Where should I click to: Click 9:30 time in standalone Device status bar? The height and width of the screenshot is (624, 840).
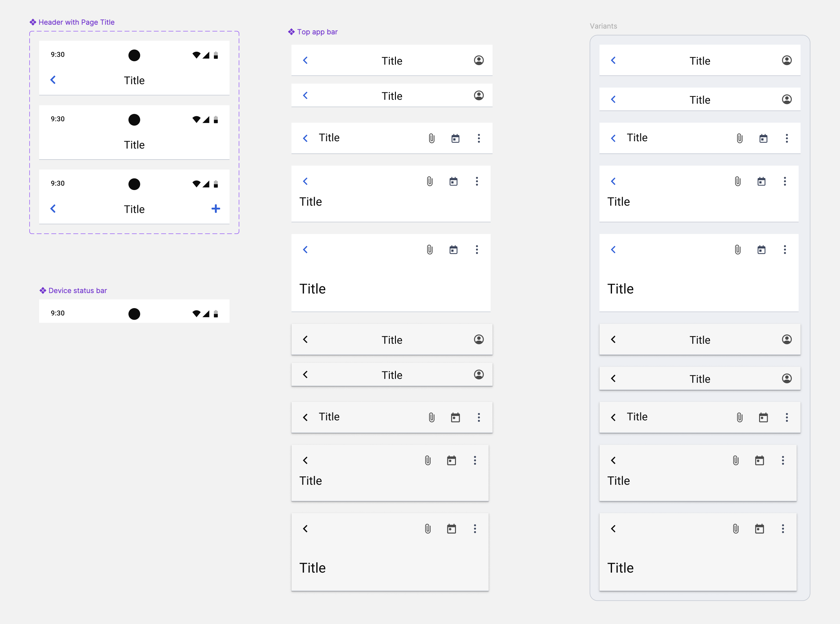pyautogui.click(x=58, y=313)
